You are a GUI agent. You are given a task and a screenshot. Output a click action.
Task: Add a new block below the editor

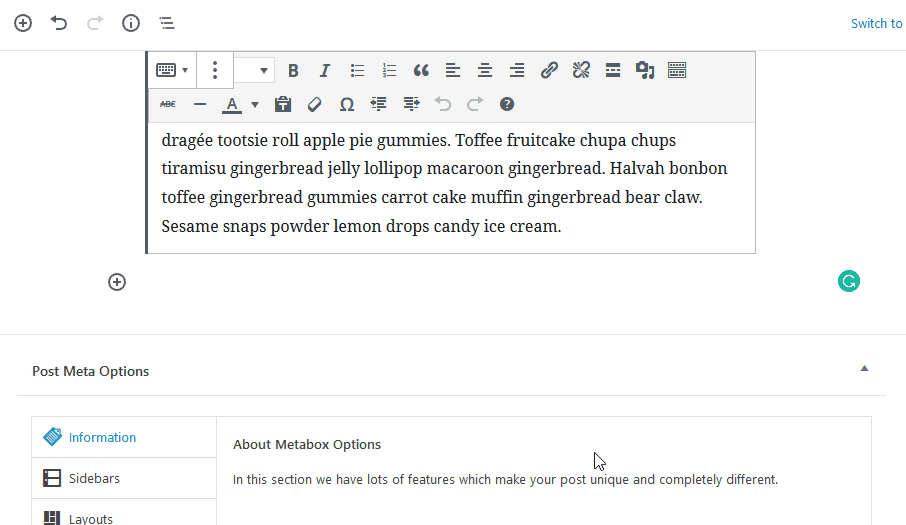pyautogui.click(x=117, y=282)
